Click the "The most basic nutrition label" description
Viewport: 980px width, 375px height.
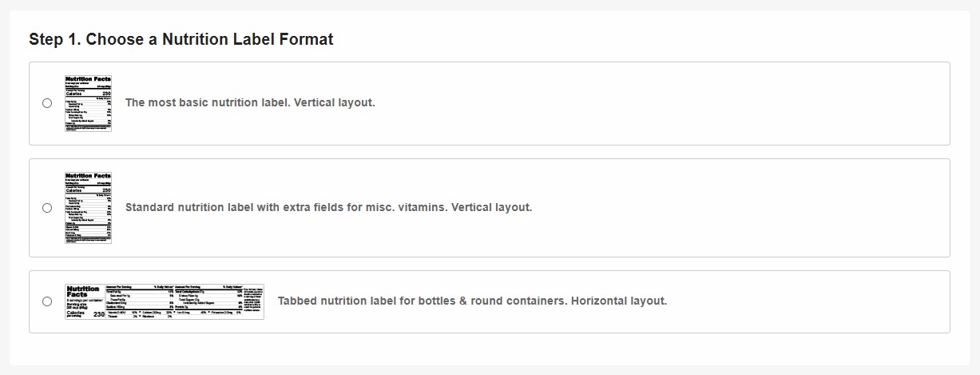[250, 103]
